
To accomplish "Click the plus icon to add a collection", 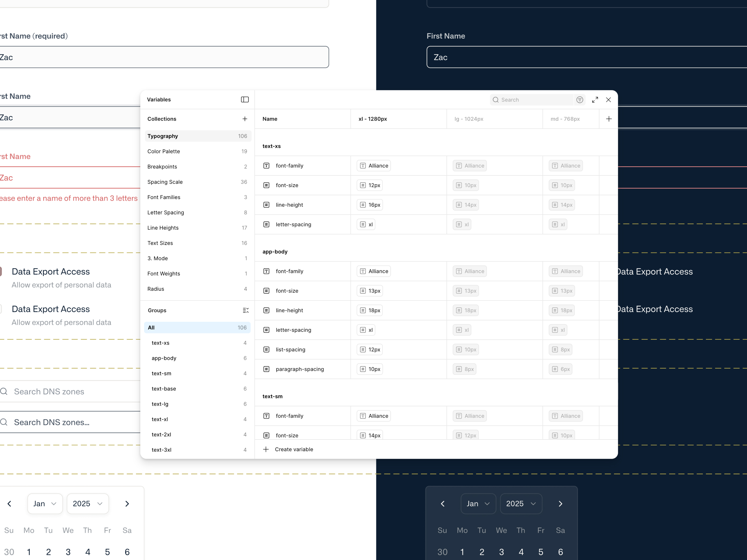I will pos(245,119).
